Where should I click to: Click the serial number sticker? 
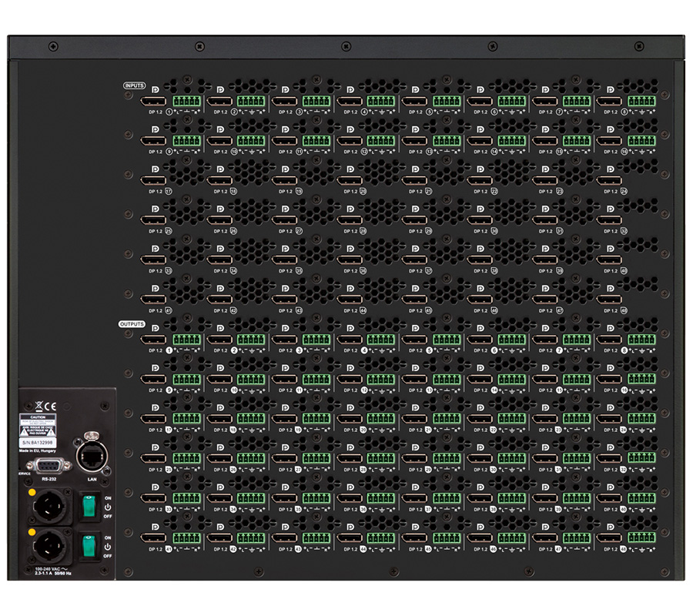(38, 444)
